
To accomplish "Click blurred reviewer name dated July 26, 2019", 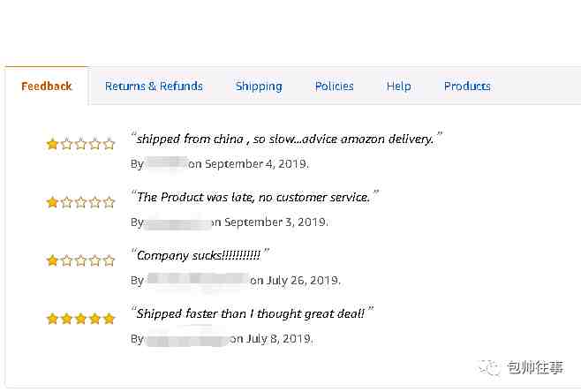I will coord(198,280).
